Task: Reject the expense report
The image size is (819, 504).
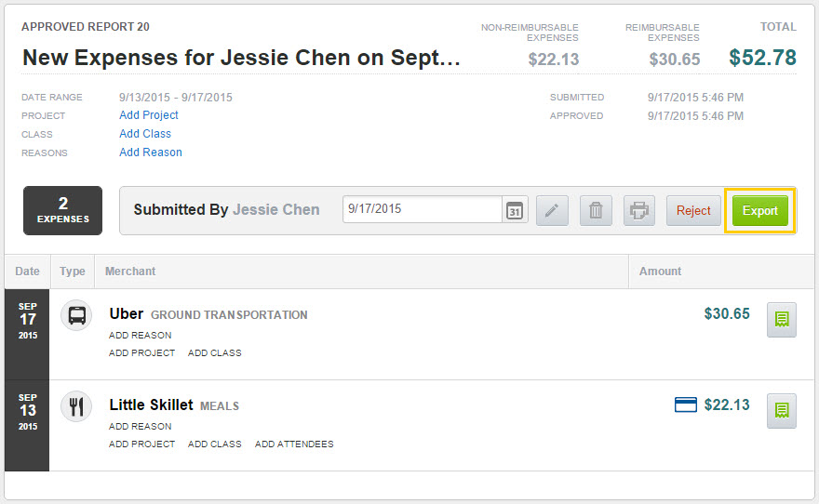Action: coord(693,211)
